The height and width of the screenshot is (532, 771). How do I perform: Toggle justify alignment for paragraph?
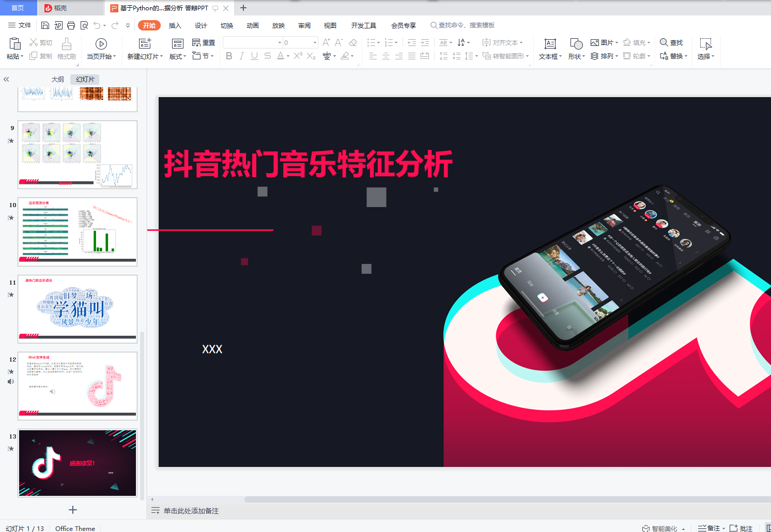tap(412, 56)
